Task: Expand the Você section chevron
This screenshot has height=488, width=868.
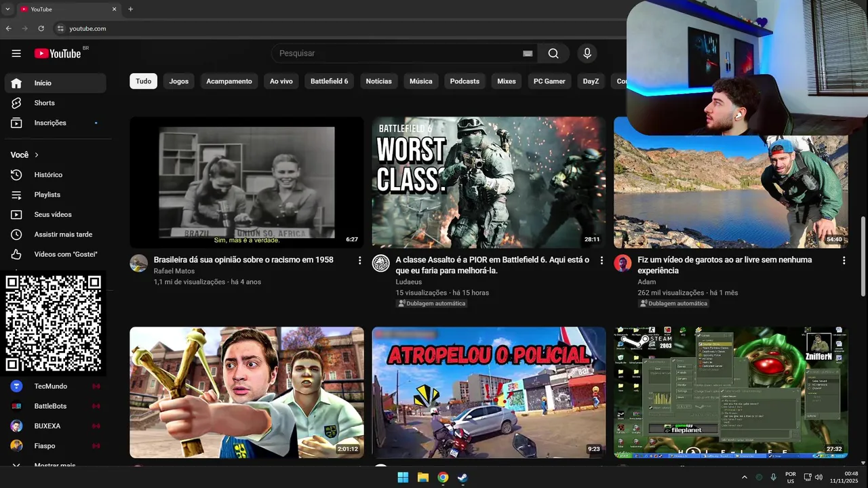Action: [x=37, y=155]
